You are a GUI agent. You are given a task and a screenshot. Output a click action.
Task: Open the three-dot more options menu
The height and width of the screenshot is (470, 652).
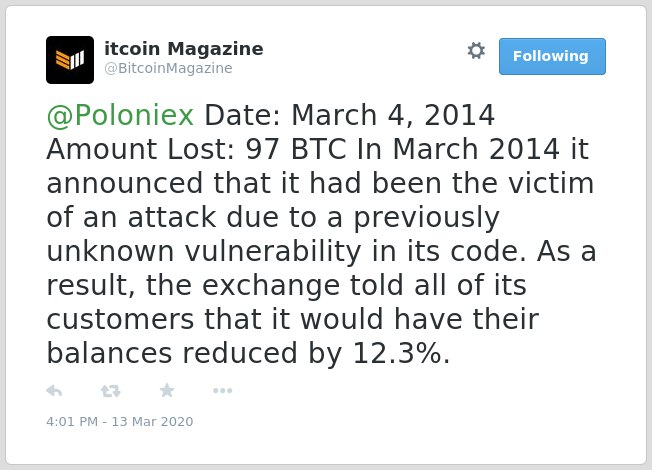tap(222, 391)
